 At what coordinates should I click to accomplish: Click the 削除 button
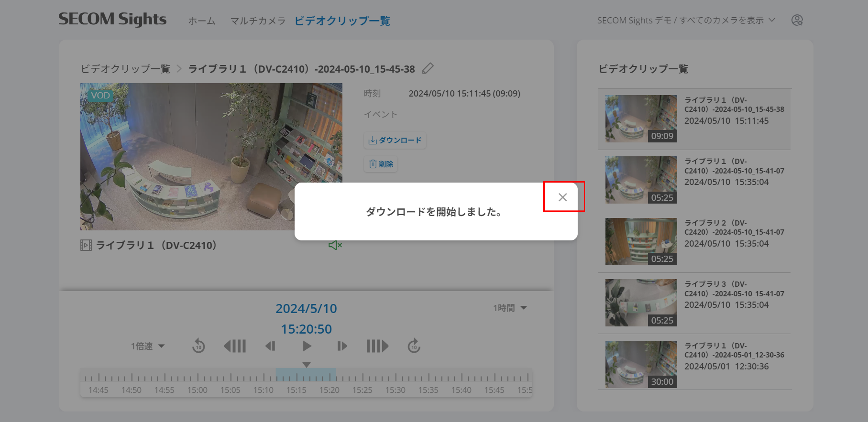point(381,164)
